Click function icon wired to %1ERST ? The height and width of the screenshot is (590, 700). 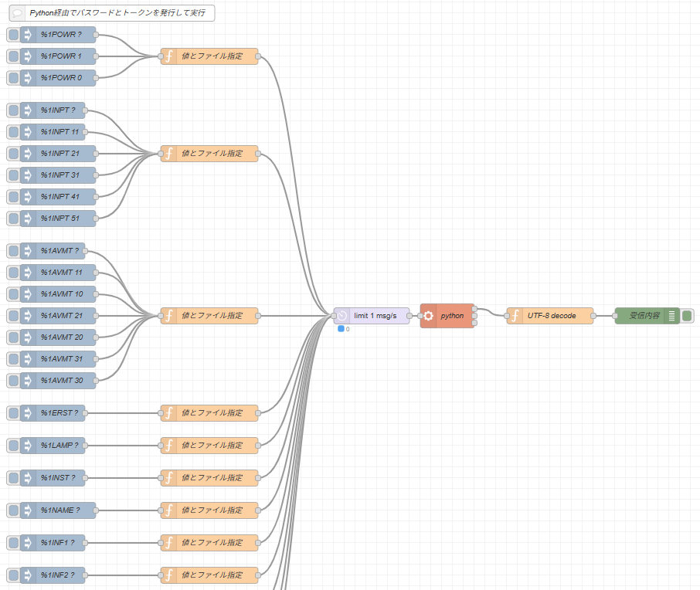(x=168, y=413)
